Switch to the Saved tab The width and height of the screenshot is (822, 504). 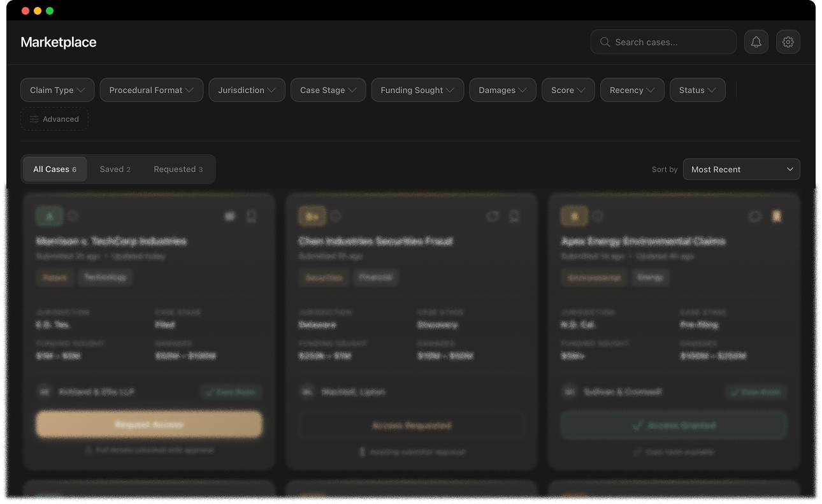(x=115, y=169)
